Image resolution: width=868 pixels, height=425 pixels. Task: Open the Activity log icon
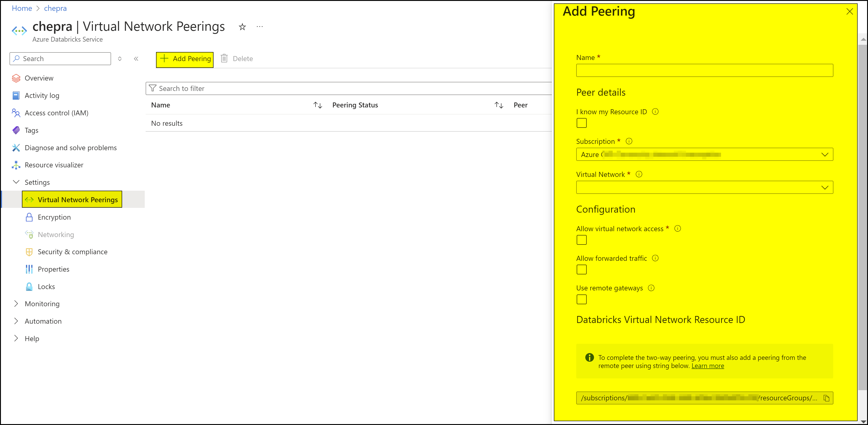16,96
